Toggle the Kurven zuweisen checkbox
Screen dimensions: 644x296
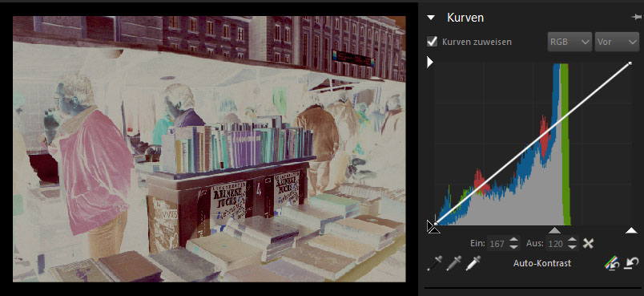(432, 42)
